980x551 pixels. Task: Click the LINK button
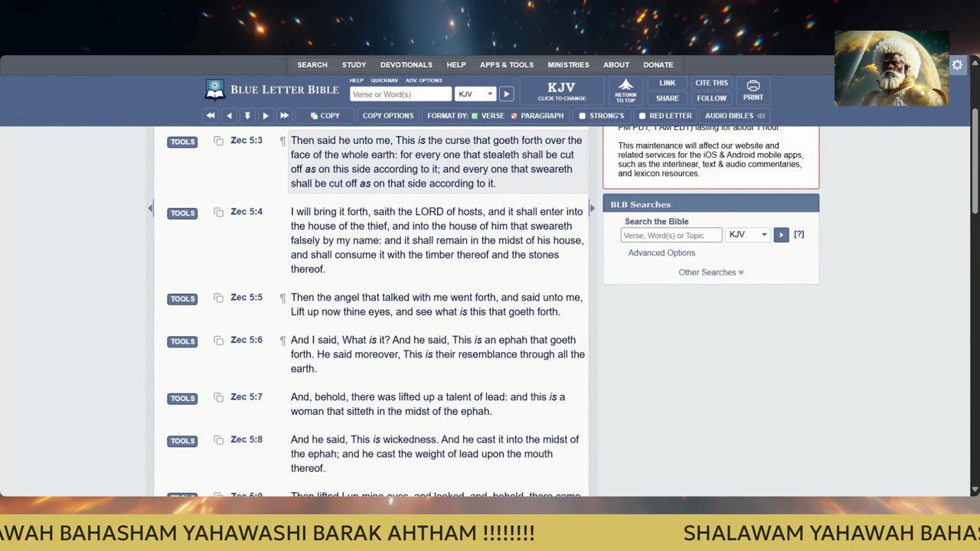point(668,83)
